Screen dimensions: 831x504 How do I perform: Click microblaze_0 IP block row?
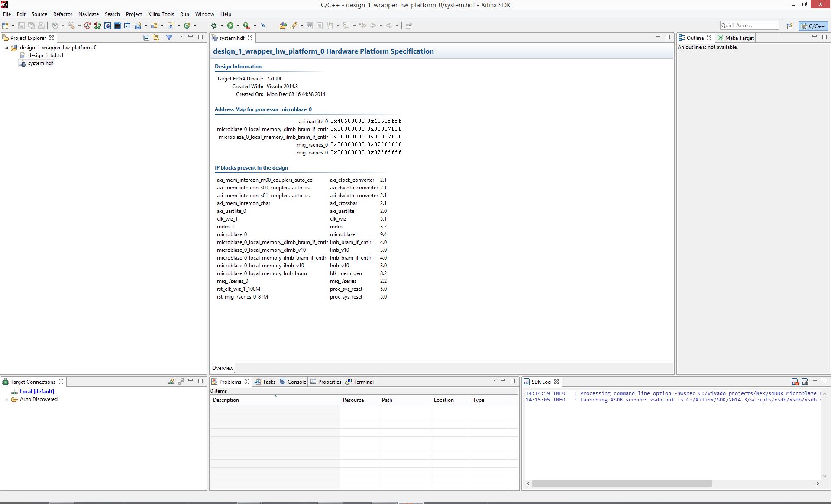[x=302, y=234]
